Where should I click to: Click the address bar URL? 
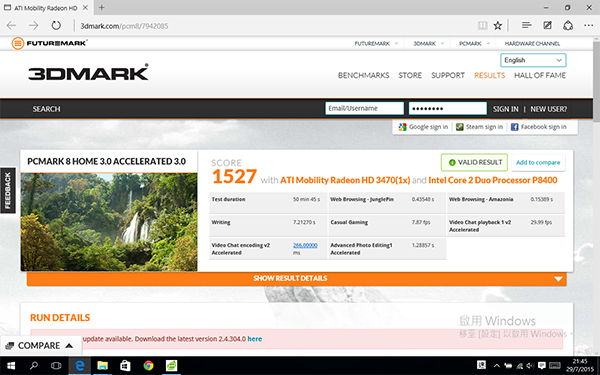pyautogui.click(x=124, y=26)
